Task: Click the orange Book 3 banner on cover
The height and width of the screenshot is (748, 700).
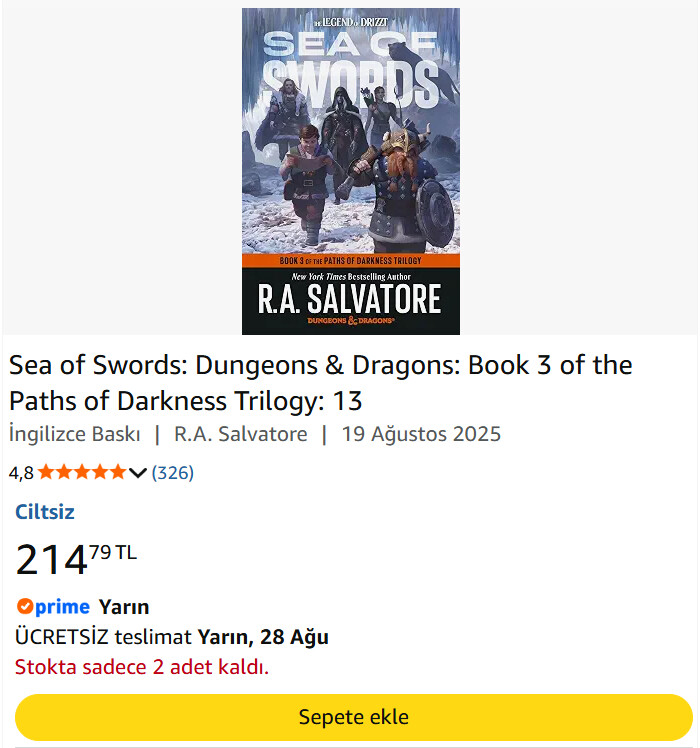Action: click(351, 260)
